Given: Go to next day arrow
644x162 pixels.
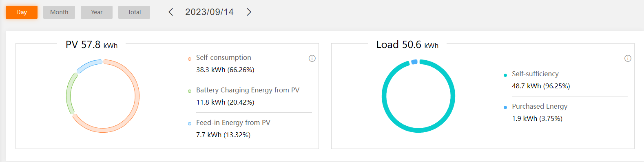Looking at the screenshot, I should click(249, 12).
